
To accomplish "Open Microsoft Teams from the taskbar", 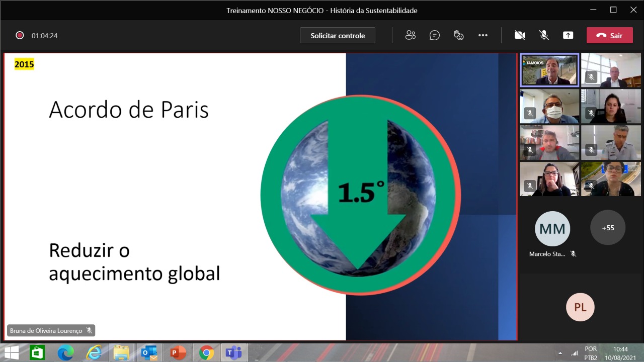I will (233, 353).
